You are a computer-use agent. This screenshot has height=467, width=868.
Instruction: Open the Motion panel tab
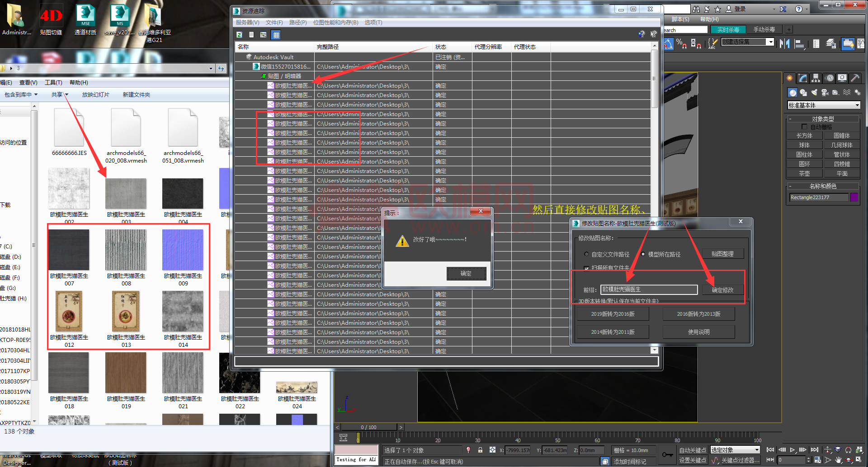(x=829, y=78)
